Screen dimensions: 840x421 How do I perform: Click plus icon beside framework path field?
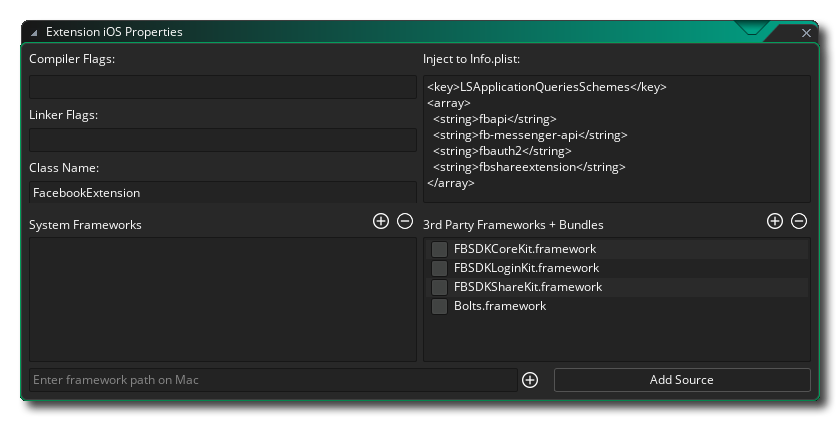pyautogui.click(x=530, y=380)
